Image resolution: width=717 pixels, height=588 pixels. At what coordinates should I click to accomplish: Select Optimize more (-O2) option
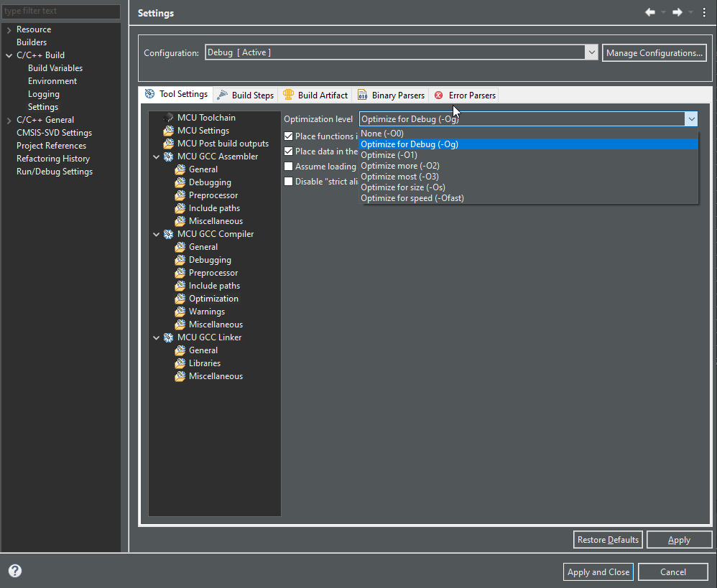click(x=528, y=166)
